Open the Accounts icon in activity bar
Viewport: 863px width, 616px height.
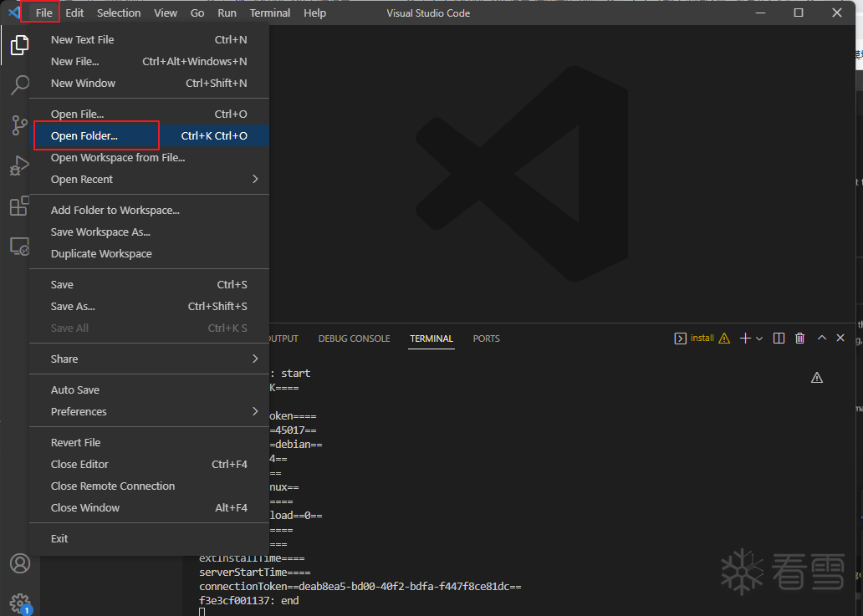tap(20, 563)
